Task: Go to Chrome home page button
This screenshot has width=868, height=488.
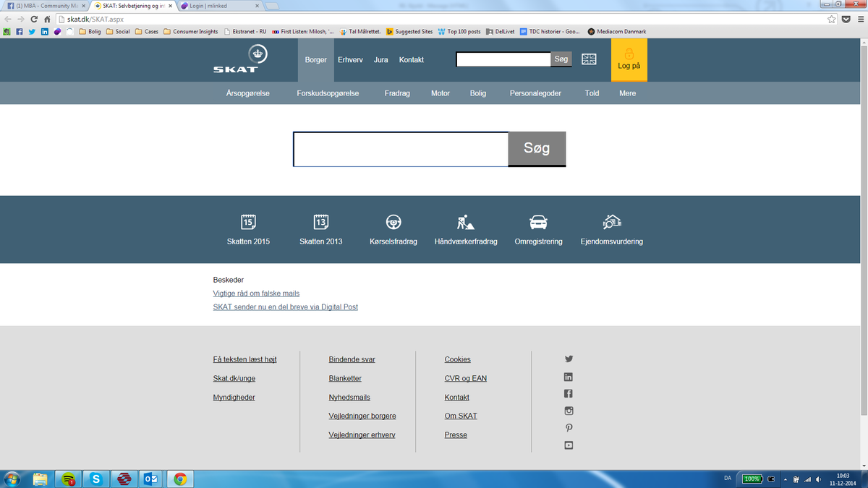Action: [x=47, y=19]
